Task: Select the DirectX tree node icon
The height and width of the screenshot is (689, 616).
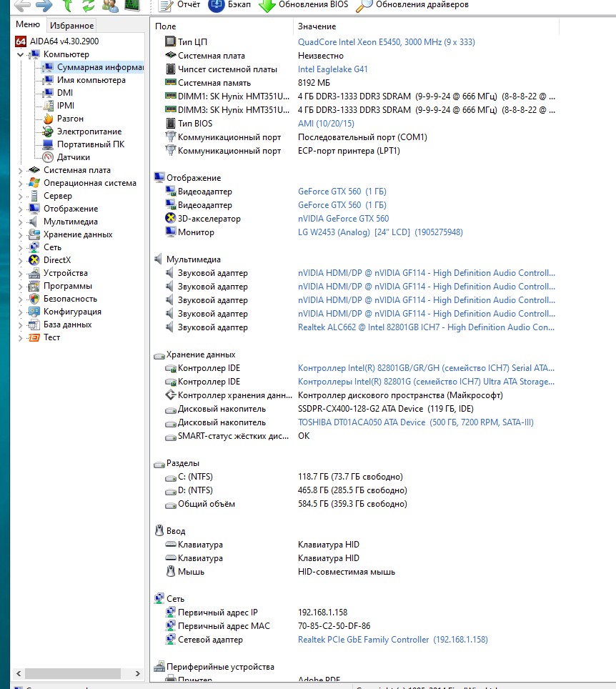Action: point(34,260)
